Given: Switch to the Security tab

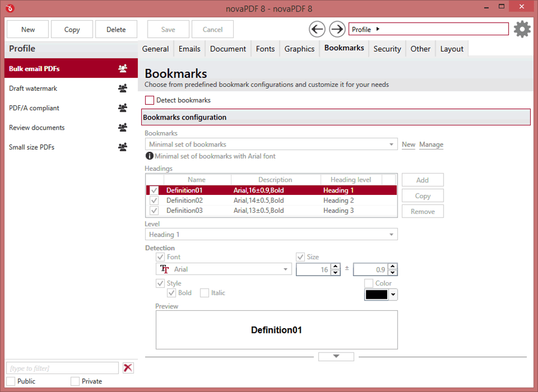Looking at the screenshot, I should (387, 49).
